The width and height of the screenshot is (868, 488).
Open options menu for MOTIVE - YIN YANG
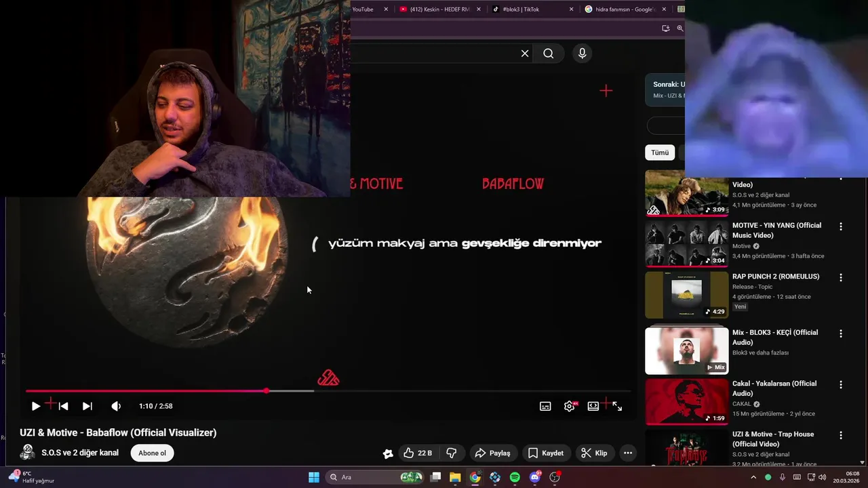pos(841,227)
